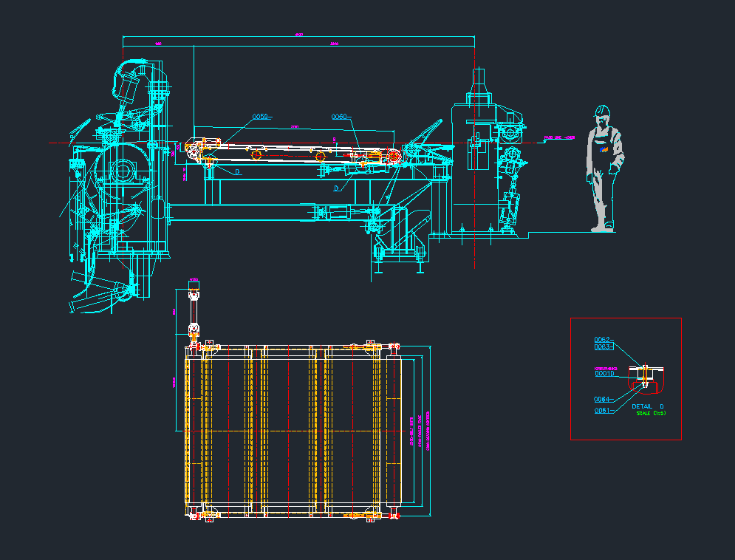Click the 0062 callout in the detail view
The height and width of the screenshot is (560, 735).
pyautogui.click(x=602, y=340)
